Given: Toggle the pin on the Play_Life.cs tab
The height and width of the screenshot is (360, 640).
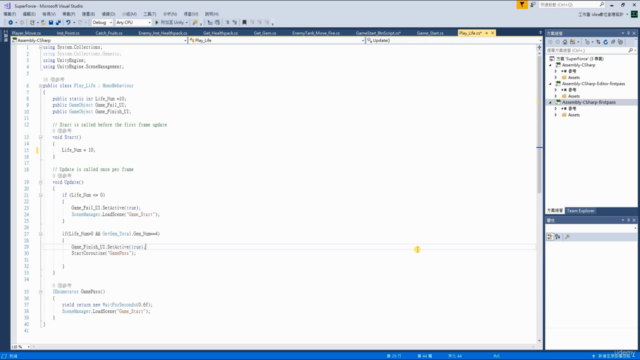Looking at the screenshot, I should tap(487, 33).
